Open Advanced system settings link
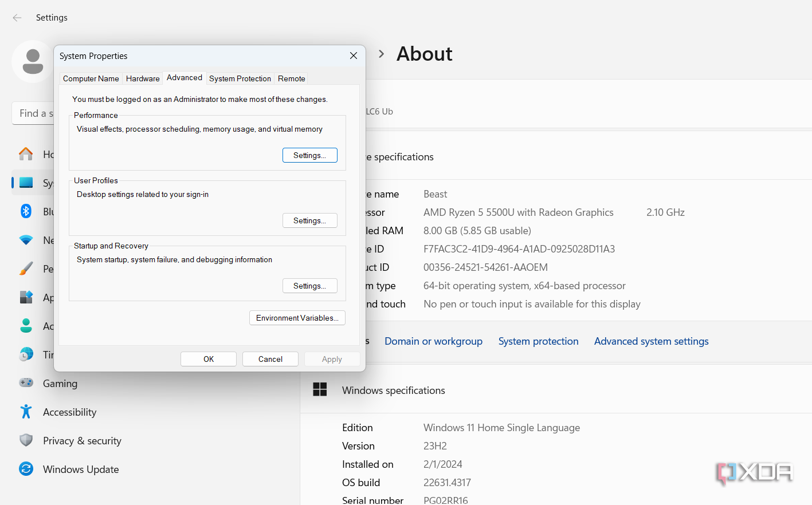This screenshot has height=505, width=812. [651, 341]
